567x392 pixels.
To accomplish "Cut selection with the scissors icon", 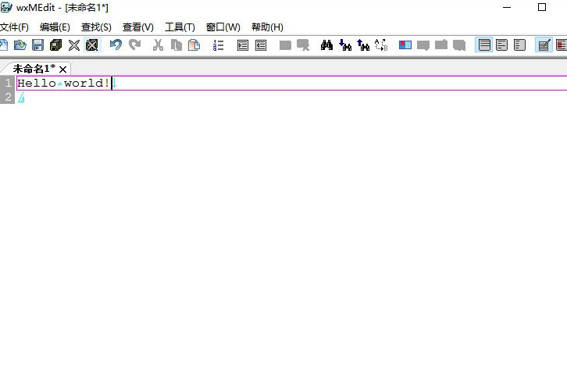I will [x=158, y=45].
